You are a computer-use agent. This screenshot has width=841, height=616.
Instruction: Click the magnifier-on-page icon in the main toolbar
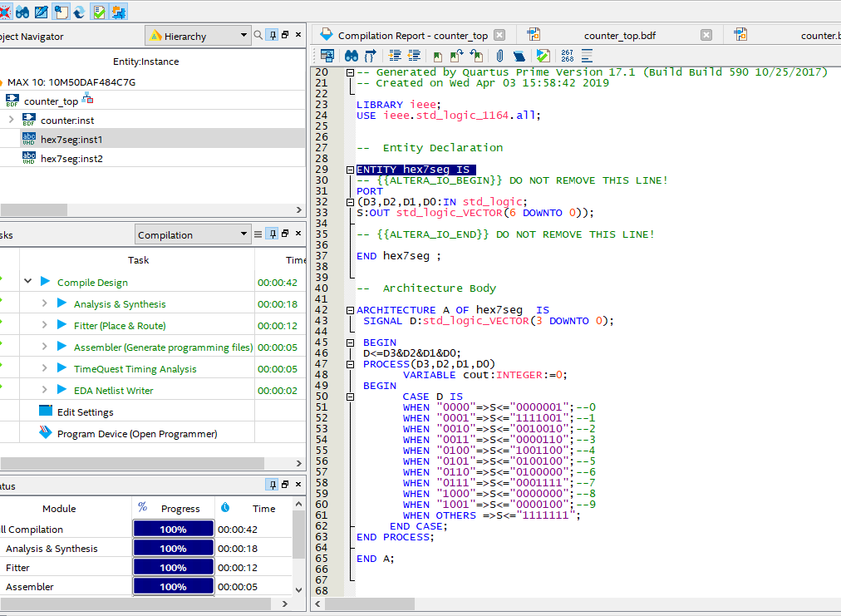coord(61,12)
